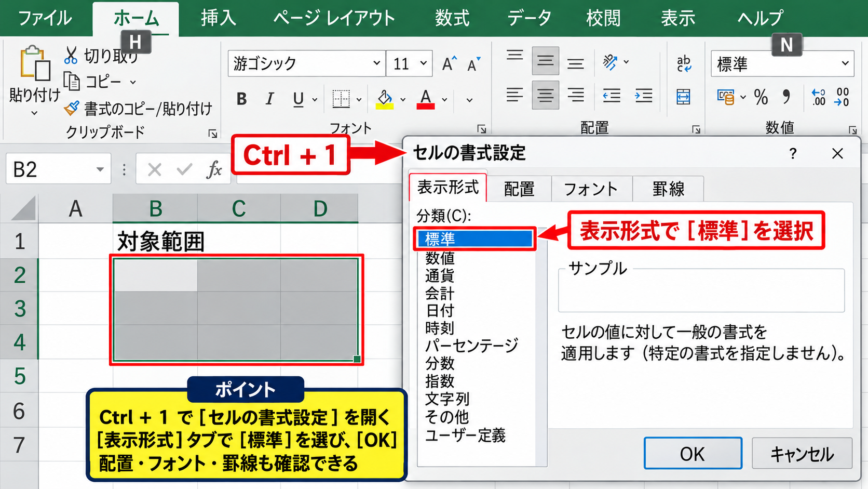Toggle Center horizontal alignment
868x489 pixels.
pos(545,95)
